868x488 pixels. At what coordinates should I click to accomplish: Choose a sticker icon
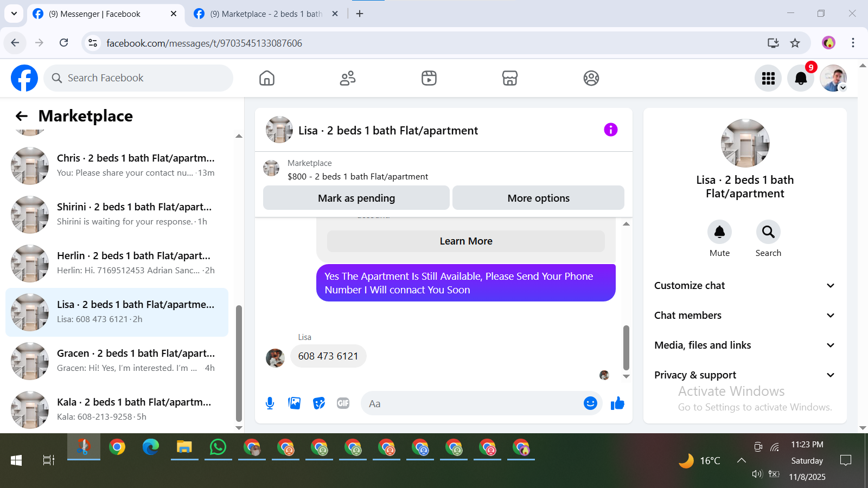coord(319,403)
